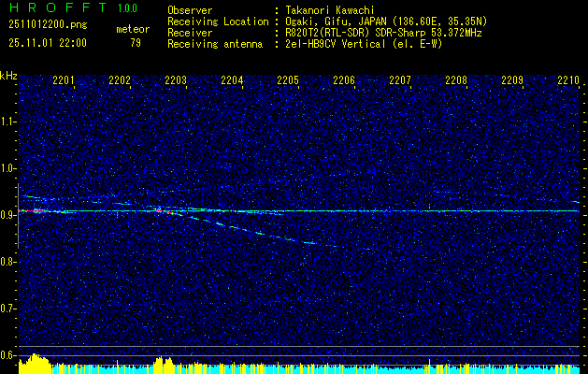Click the meteor label
The width and height of the screenshot is (588, 374).
tap(133, 29)
